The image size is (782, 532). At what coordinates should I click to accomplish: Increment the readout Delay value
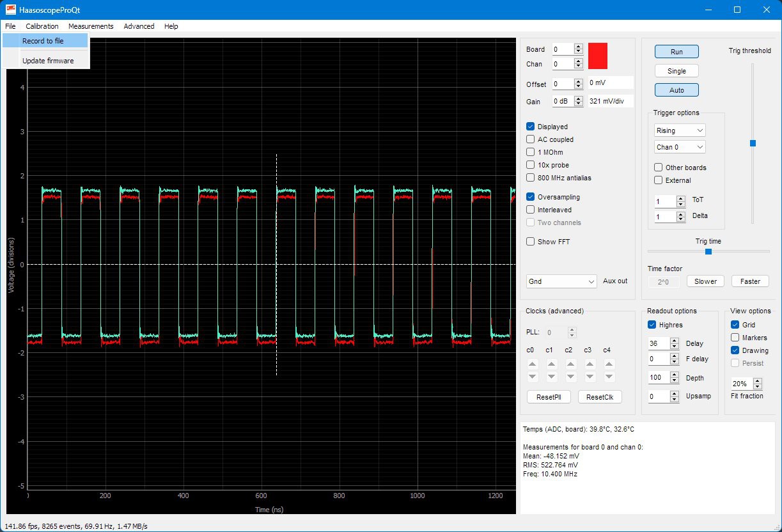(x=674, y=341)
